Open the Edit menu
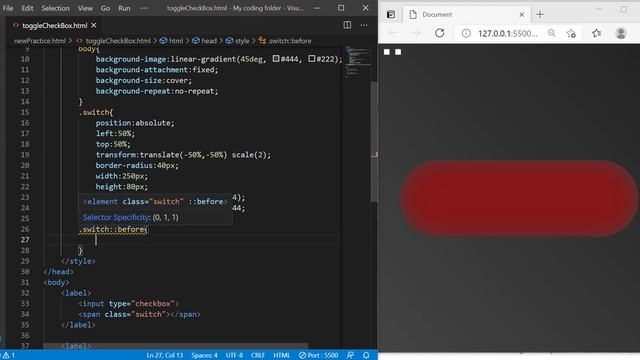Viewport: 640px width, 360px height. pos(27,8)
